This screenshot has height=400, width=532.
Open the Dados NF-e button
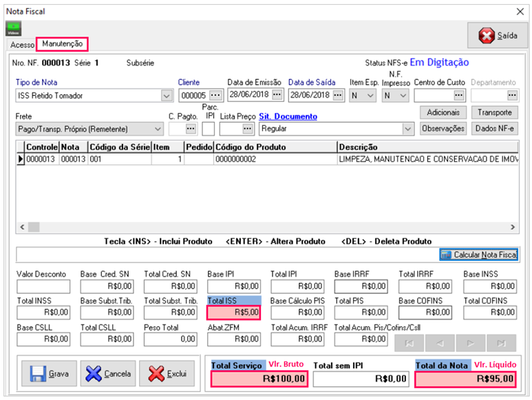[x=494, y=128]
